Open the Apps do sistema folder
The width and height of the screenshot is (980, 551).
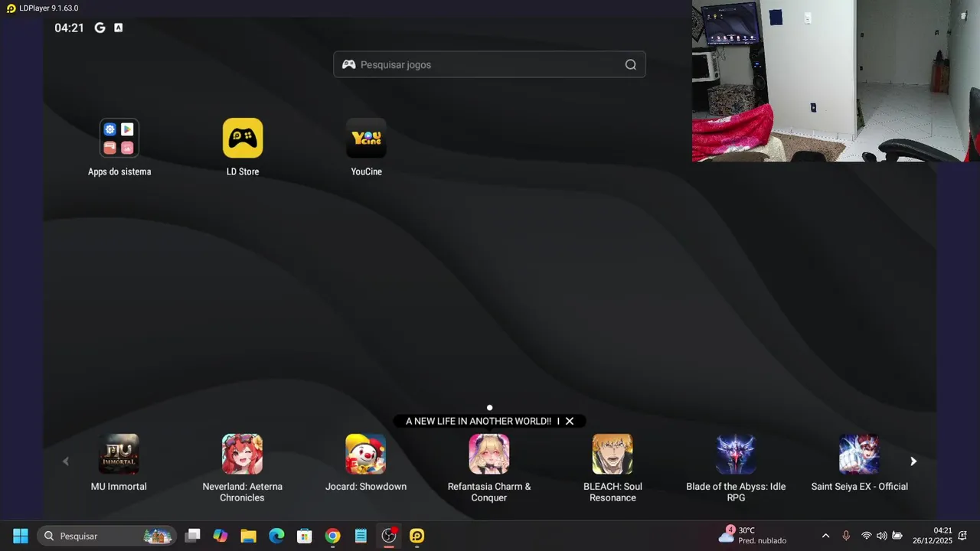(119, 138)
